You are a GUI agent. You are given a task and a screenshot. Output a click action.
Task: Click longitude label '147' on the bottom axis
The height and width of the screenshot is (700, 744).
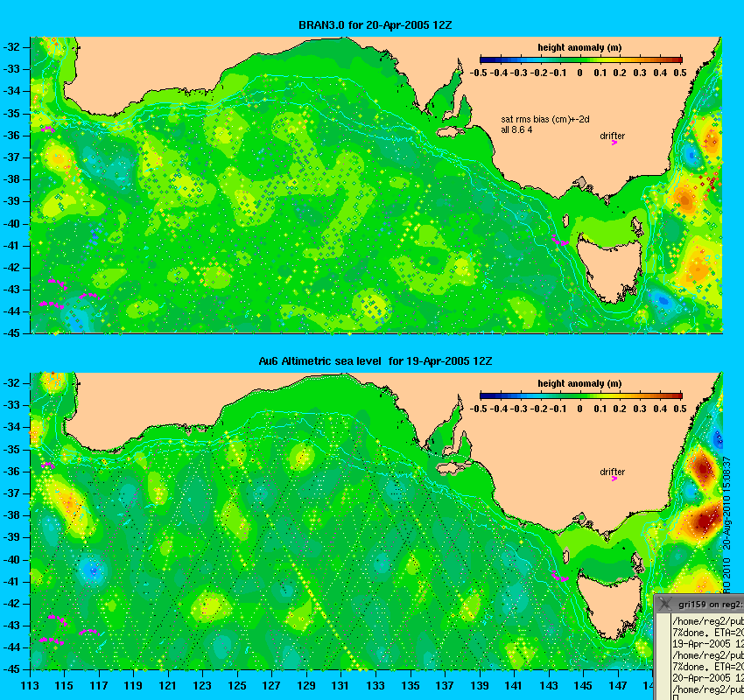tap(617, 686)
